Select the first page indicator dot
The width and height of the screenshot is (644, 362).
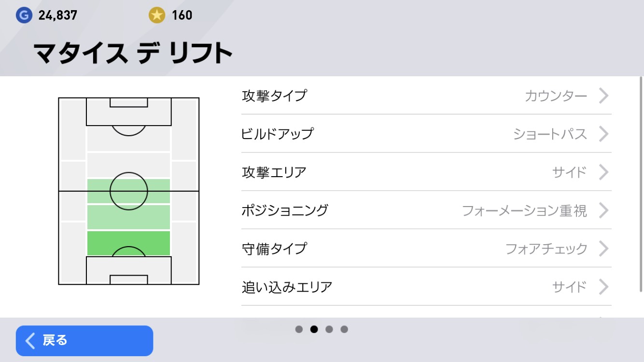click(x=299, y=329)
